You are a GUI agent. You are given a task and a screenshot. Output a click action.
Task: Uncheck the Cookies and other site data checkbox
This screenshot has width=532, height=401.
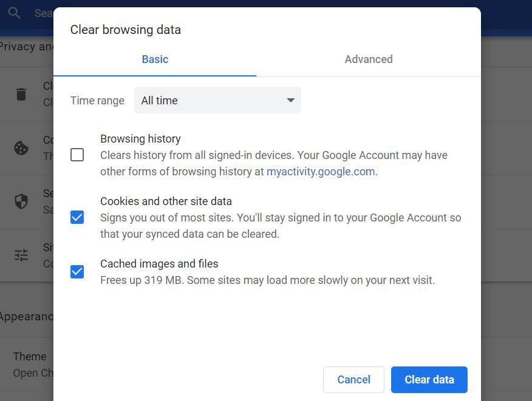[x=77, y=217]
